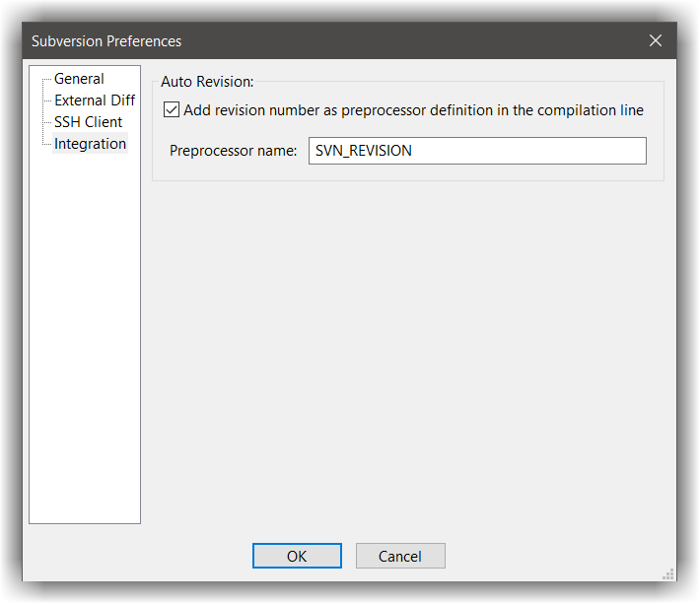Open the External Diff preferences page
The height and width of the screenshot is (604, 700).
tap(95, 101)
